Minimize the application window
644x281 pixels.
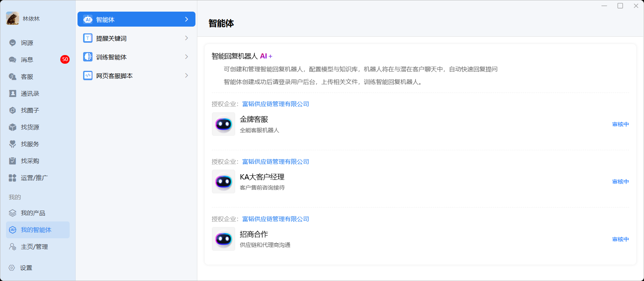tap(604, 6)
